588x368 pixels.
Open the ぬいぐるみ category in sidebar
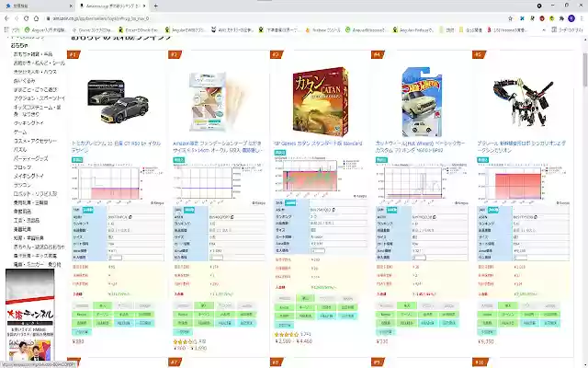(x=25, y=81)
